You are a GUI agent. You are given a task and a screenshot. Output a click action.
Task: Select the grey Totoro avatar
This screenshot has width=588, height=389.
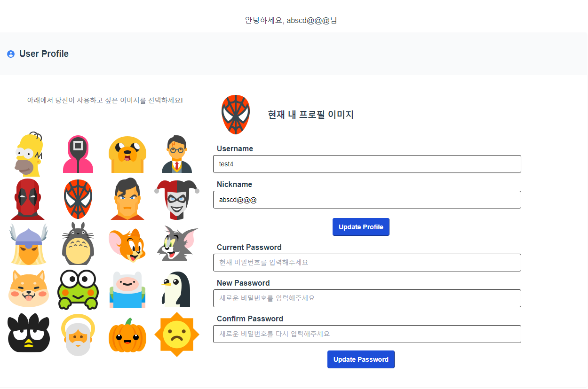coord(78,244)
